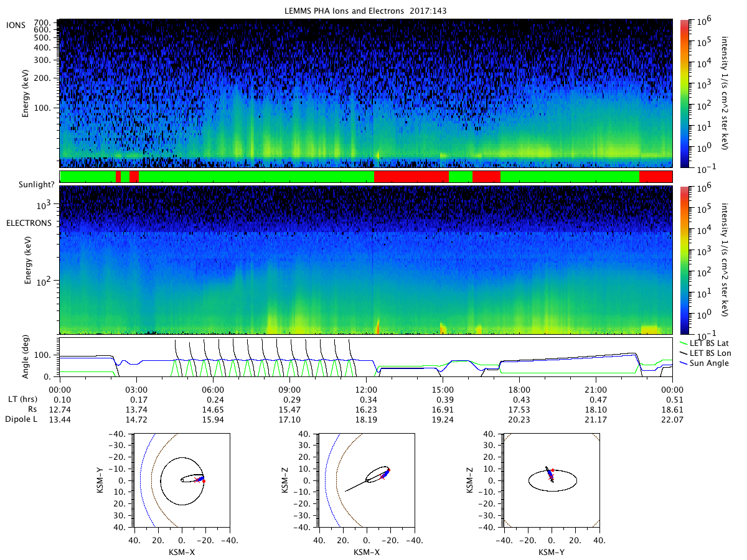
Task: Click the angle line plot panel
Action: (366, 357)
